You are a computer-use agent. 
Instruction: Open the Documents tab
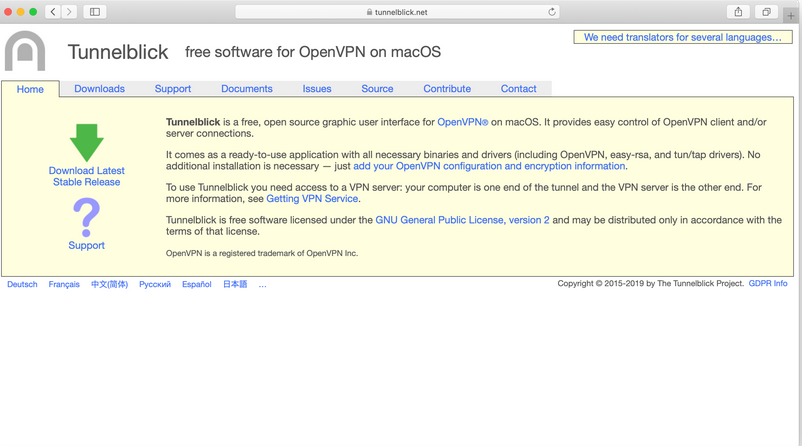click(246, 89)
